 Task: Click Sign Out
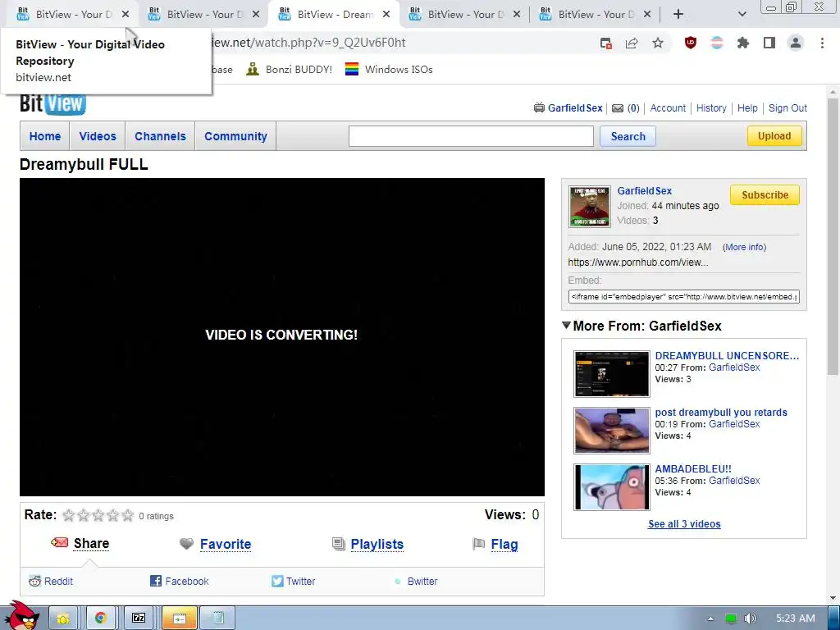click(787, 107)
